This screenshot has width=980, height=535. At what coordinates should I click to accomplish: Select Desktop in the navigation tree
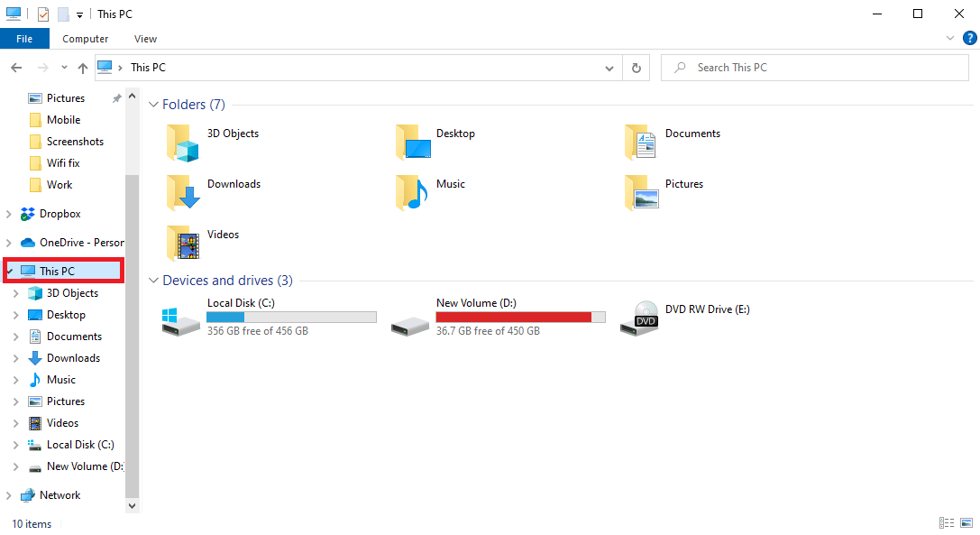(x=66, y=315)
